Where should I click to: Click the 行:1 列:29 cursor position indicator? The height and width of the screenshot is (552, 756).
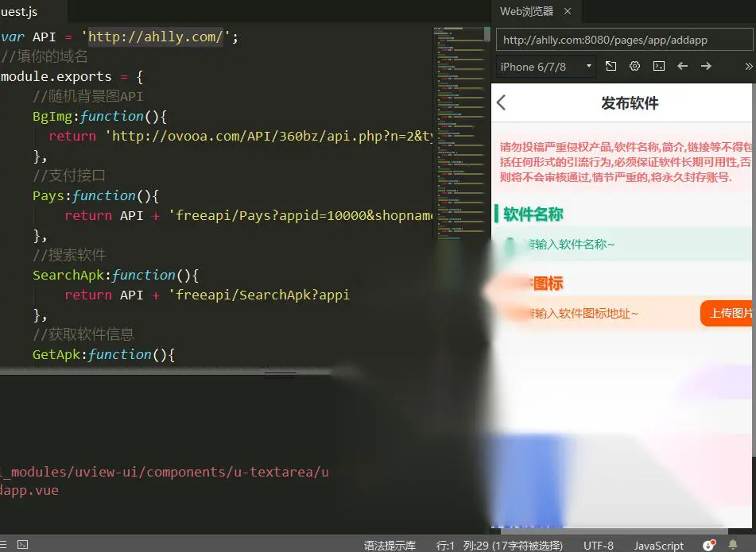pos(499,546)
